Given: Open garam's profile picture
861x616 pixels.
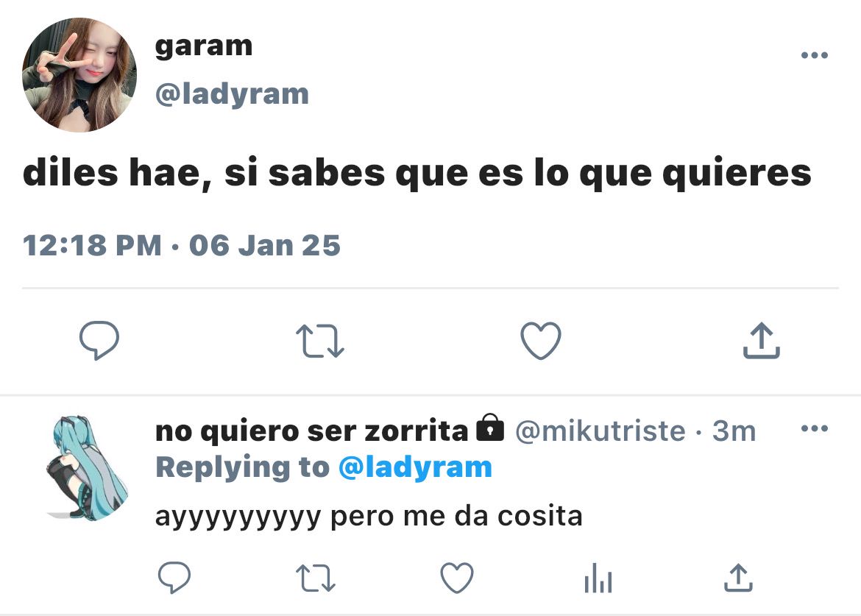Looking at the screenshot, I should click(79, 74).
